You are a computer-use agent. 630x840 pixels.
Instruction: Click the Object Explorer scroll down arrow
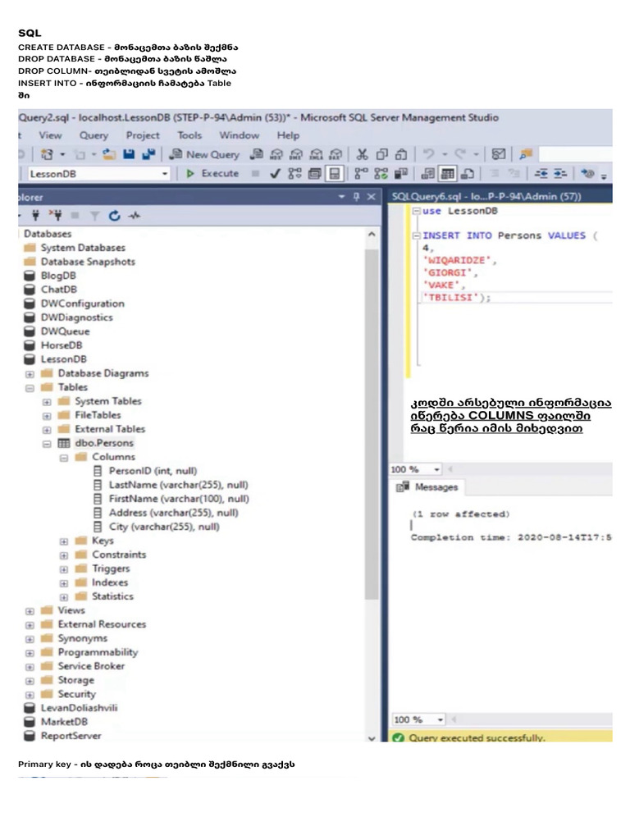[x=372, y=737]
